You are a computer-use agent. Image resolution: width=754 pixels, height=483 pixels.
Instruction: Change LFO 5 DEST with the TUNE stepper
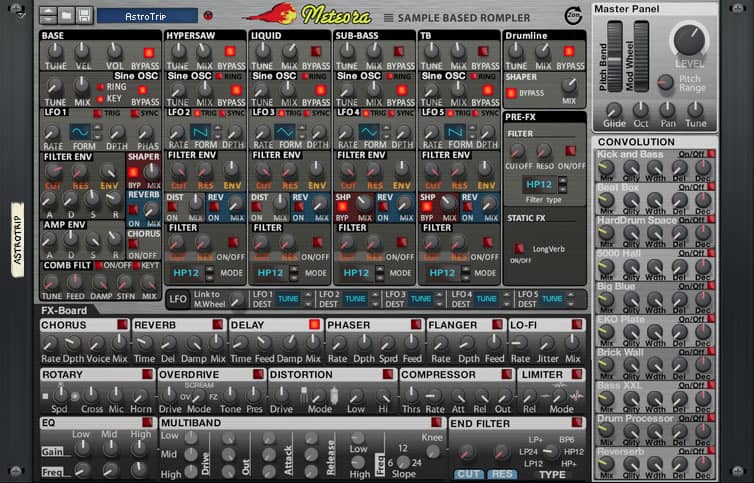(571, 299)
